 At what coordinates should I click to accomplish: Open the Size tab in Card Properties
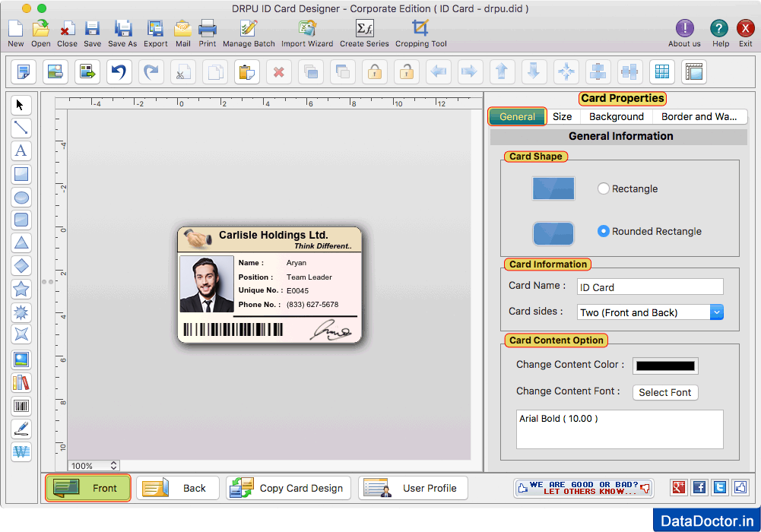tap(563, 116)
